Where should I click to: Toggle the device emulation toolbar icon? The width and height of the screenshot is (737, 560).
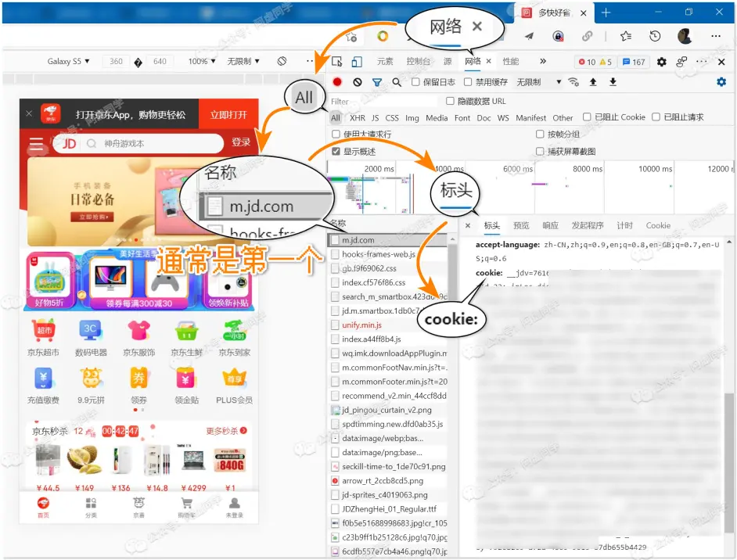click(356, 62)
